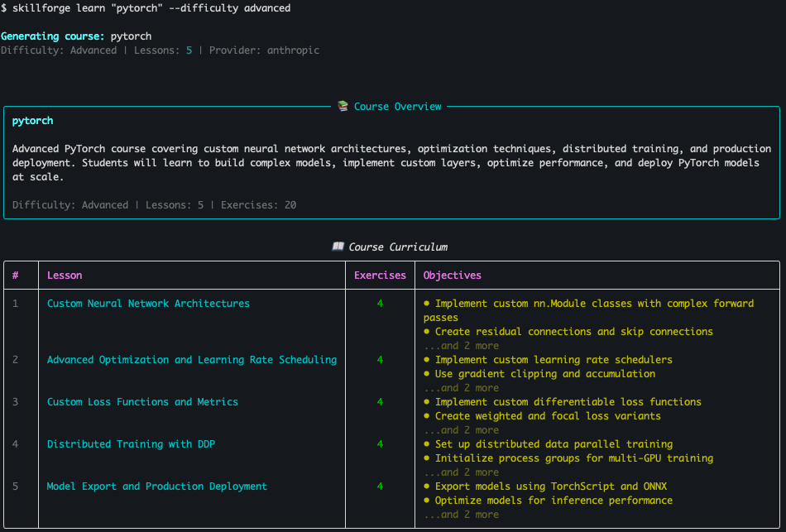Click 'Distributed Training with DDP' lesson
The image size is (786, 532).
click(131, 443)
